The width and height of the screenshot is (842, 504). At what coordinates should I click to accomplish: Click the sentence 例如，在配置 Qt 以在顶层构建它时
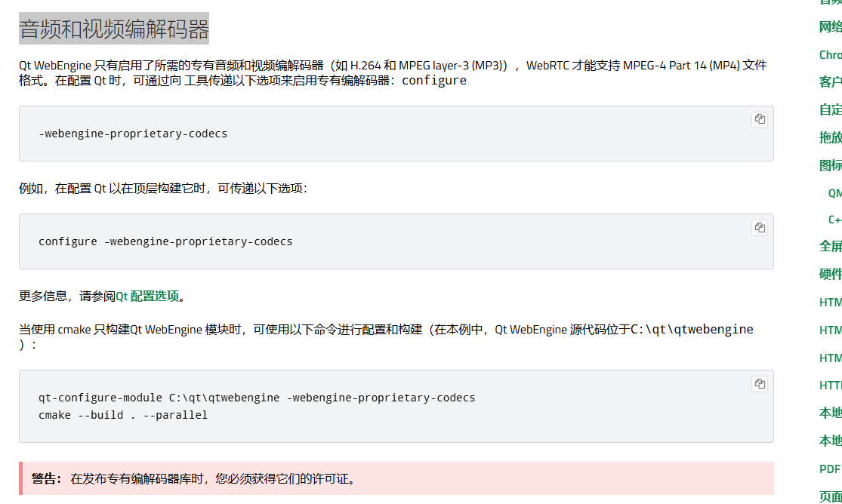click(162, 189)
